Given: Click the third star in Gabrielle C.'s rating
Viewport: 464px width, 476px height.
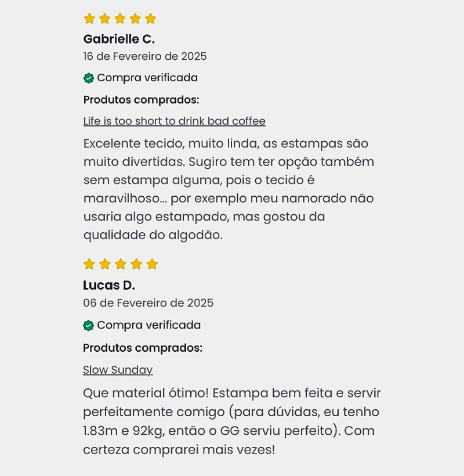Looking at the screenshot, I should [120, 19].
